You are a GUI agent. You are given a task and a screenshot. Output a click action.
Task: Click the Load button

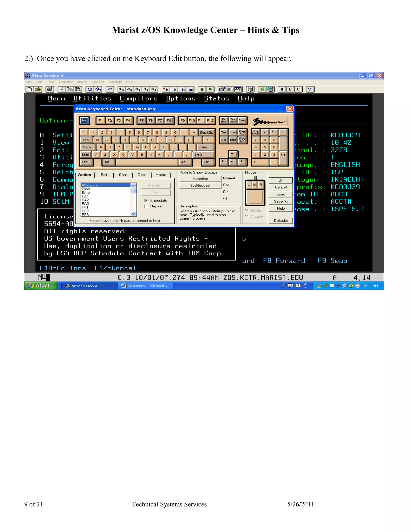coord(281,194)
